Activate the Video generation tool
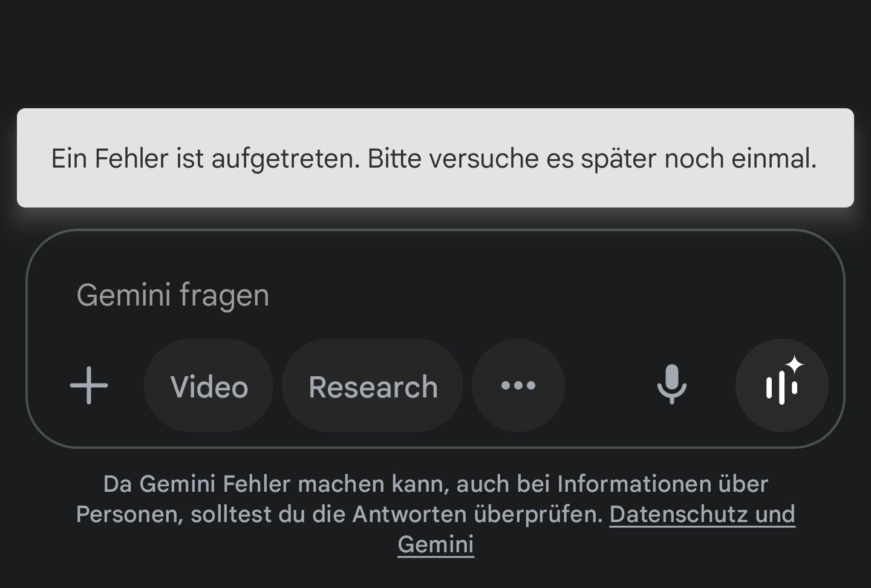The width and height of the screenshot is (871, 588). coord(209,385)
